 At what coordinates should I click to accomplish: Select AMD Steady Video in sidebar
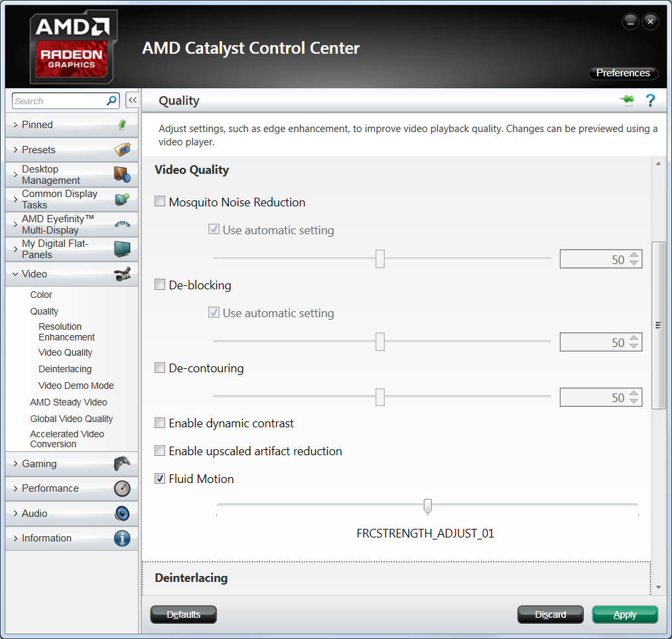68,402
